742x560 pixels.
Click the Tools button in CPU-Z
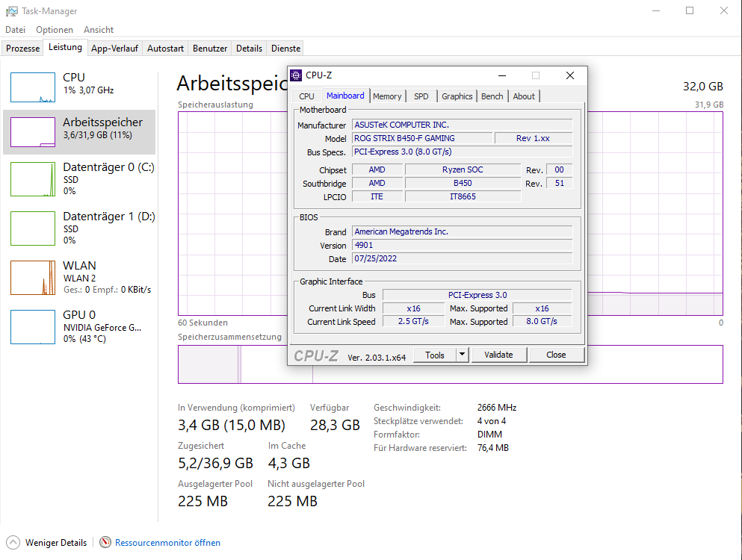[x=435, y=355]
